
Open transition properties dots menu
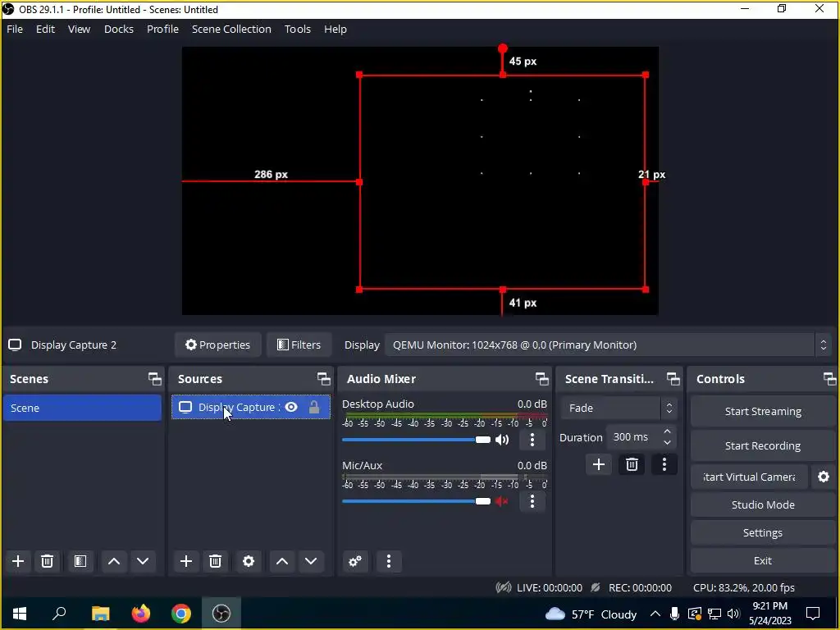(664, 464)
